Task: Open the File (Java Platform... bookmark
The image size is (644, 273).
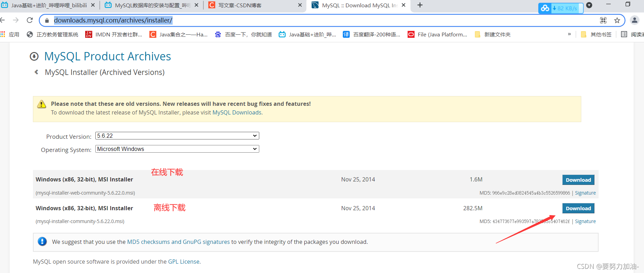Action: [437, 34]
